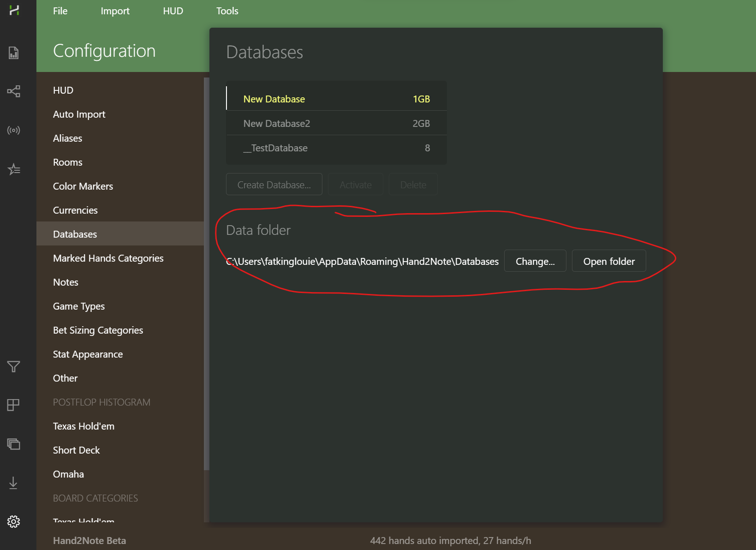Open the File menu

[60, 11]
